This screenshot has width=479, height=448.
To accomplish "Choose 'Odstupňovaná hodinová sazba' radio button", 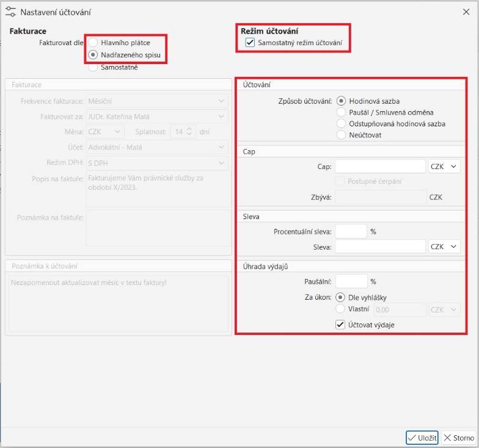I will click(342, 123).
